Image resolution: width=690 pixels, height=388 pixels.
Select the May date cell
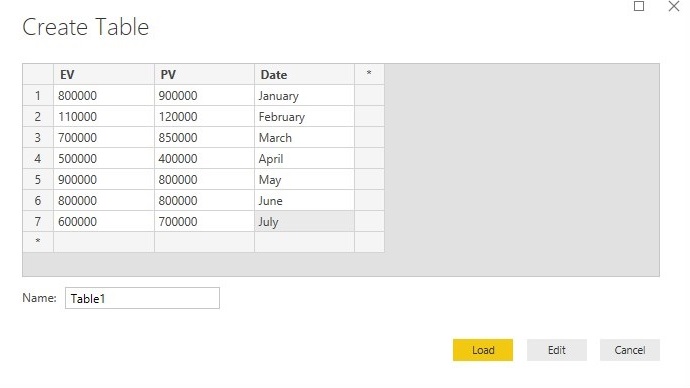tap(305, 179)
